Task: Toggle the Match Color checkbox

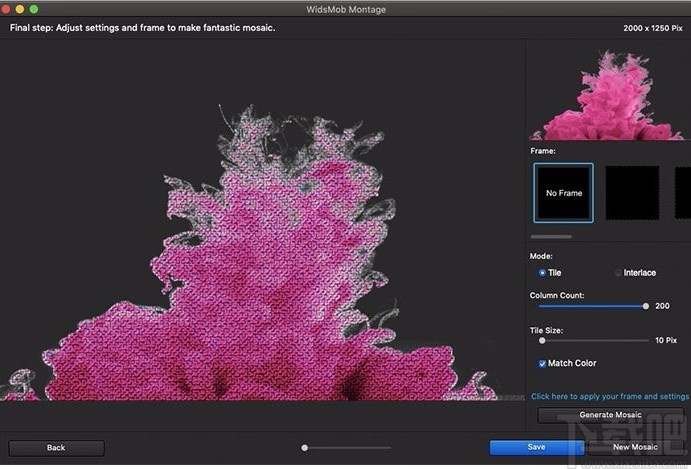Action: (543, 363)
